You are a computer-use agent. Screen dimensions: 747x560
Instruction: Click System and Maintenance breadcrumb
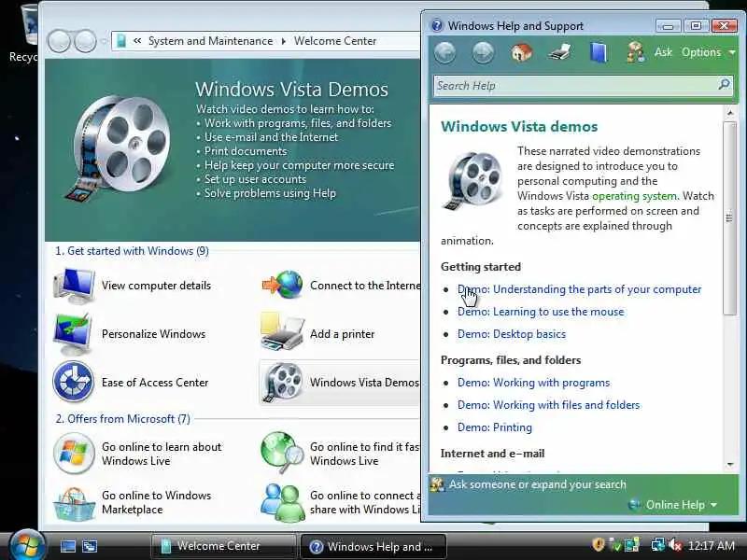pos(211,41)
